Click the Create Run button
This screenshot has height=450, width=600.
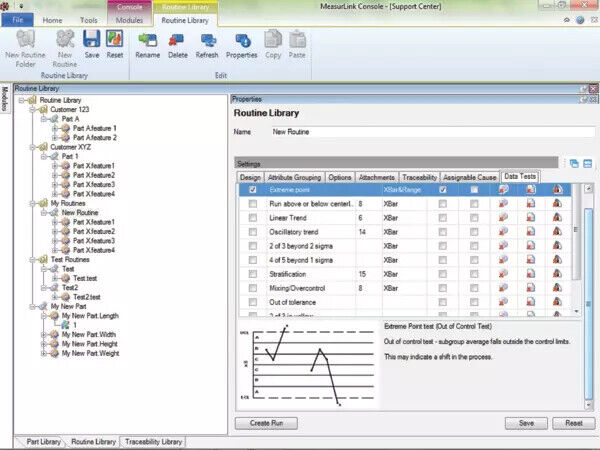266,423
